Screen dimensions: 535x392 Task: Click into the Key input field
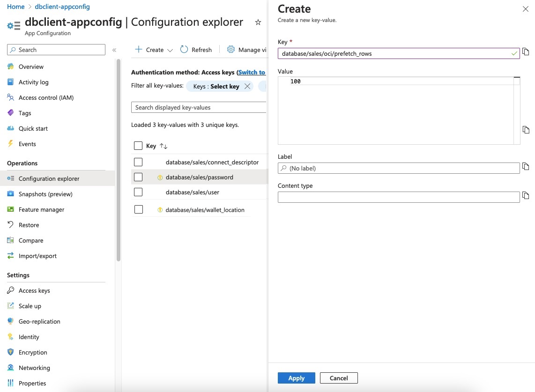(399, 53)
